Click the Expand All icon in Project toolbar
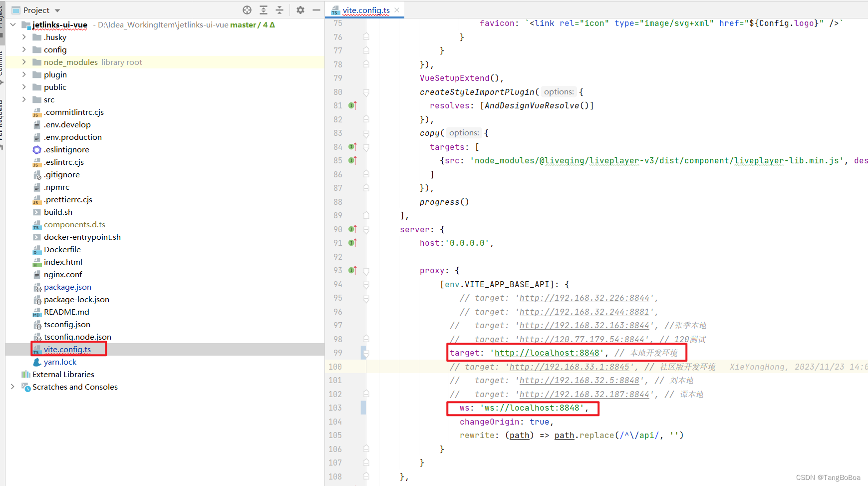The height and width of the screenshot is (486, 868). tap(264, 10)
